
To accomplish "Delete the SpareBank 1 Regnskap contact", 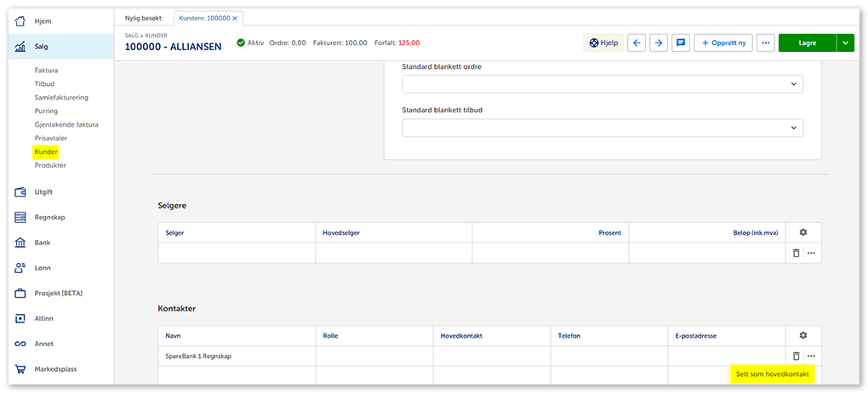I will [796, 356].
